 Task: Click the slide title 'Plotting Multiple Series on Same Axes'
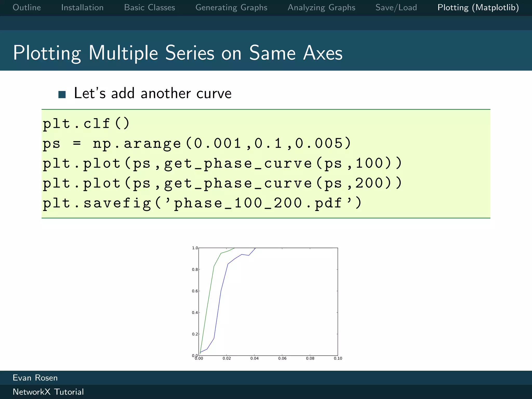(178, 53)
